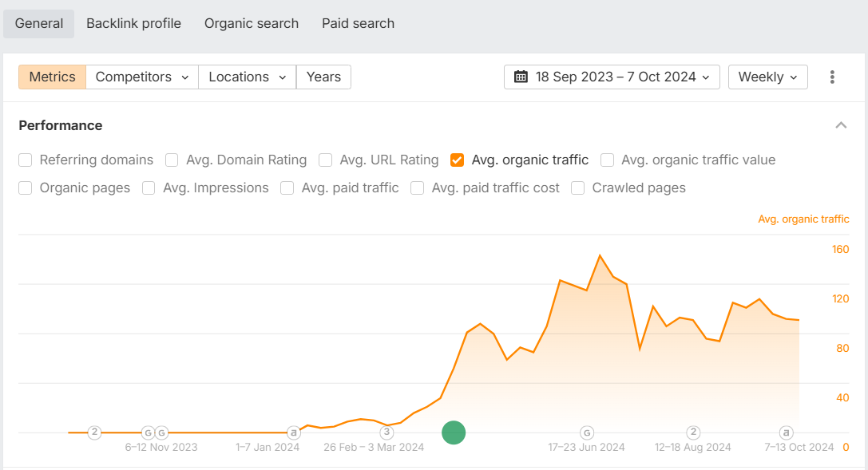The image size is (868, 470).
Task: Collapse the Performance section chevron
Action: [x=841, y=125]
